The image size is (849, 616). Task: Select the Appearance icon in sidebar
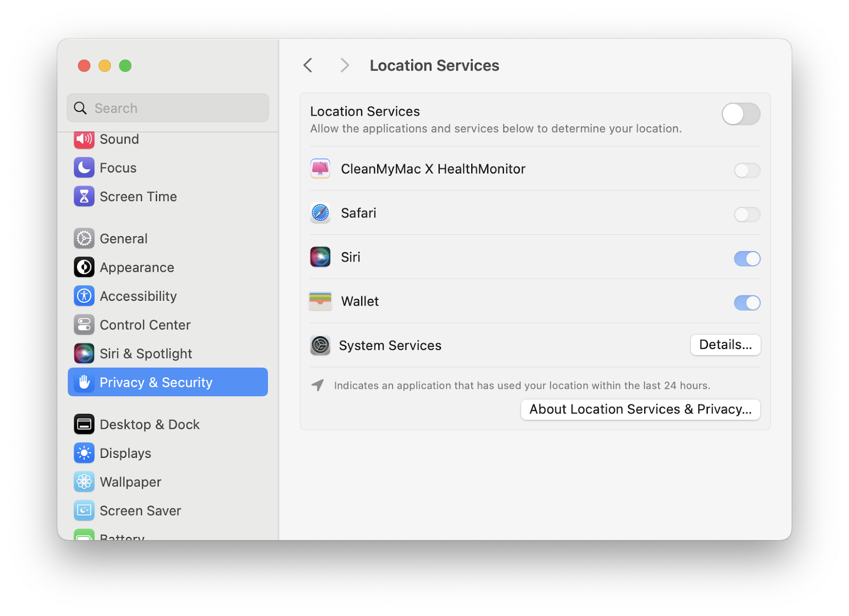[x=84, y=267]
